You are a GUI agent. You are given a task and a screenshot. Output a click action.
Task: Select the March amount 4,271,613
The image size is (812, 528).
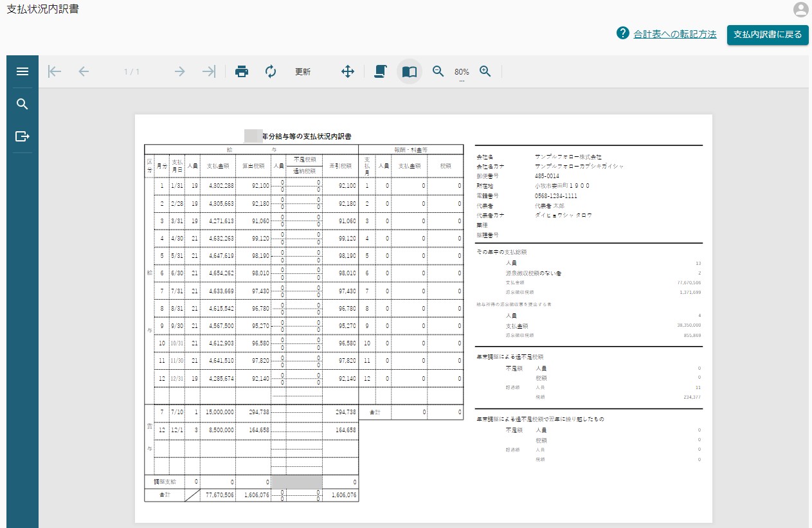click(x=221, y=221)
